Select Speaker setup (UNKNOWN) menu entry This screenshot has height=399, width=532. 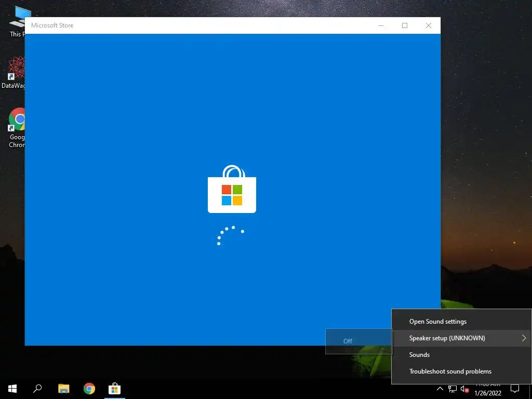pyautogui.click(x=461, y=338)
